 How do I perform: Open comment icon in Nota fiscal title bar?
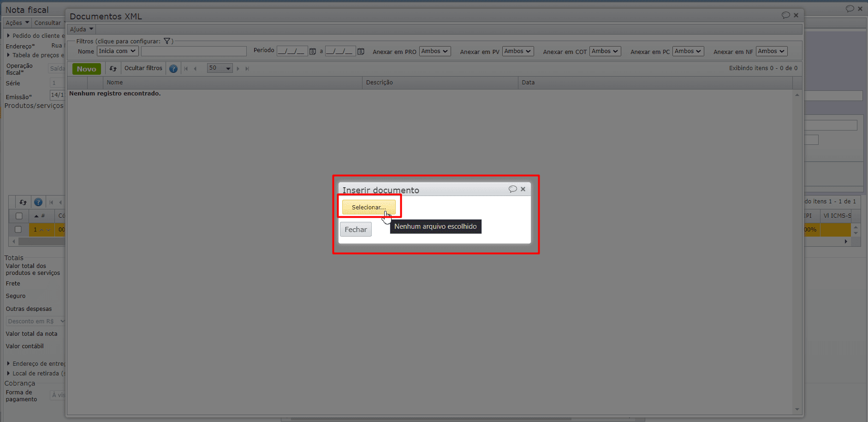coord(850,9)
